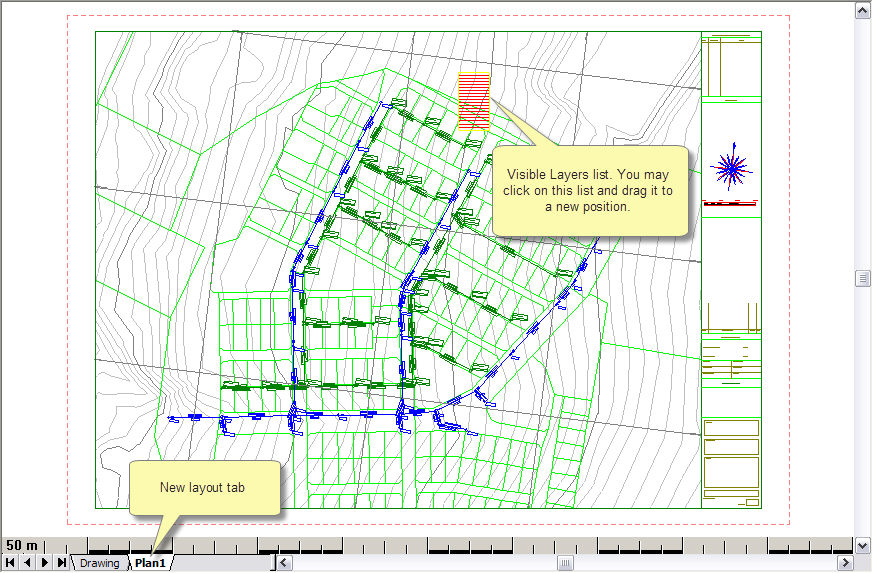Select the blue north arrow compass symbol
Viewport: 873px width, 573px height.
pos(731,170)
